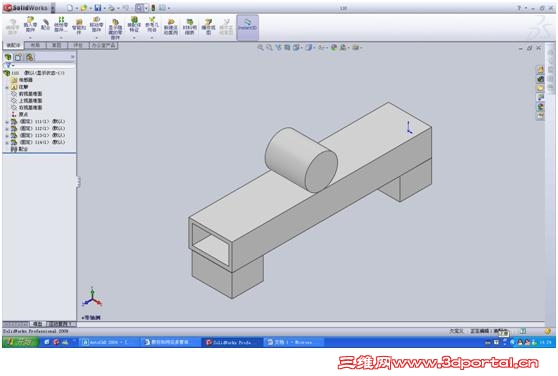Toggle the Select cursor tool in quick toolbar

pos(139,7)
